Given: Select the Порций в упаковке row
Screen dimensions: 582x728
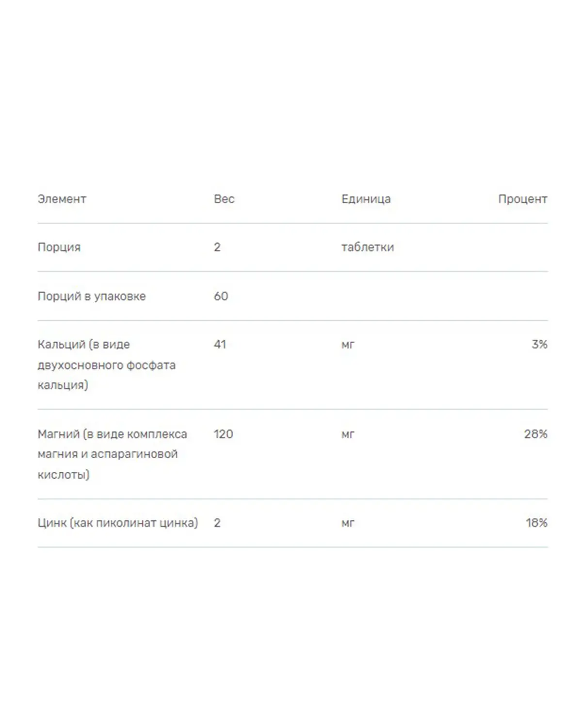Looking at the screenshot, I should [292, 296].
